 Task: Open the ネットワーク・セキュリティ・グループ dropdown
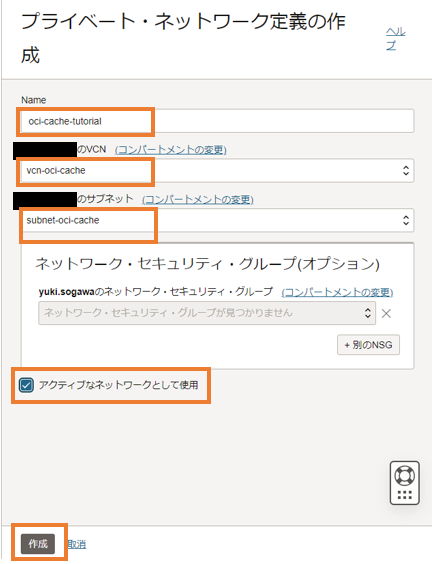[x=207, y=313]
